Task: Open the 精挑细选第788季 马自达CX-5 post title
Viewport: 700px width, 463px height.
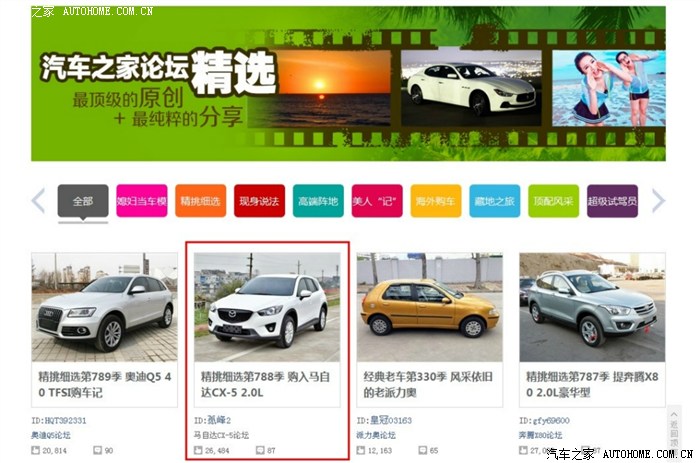Action: (266, 385)
